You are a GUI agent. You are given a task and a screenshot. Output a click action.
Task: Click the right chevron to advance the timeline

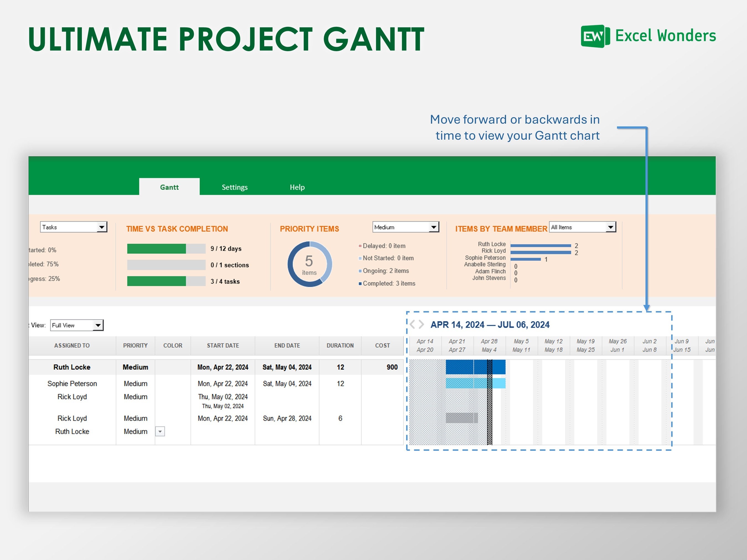[421, 324]
